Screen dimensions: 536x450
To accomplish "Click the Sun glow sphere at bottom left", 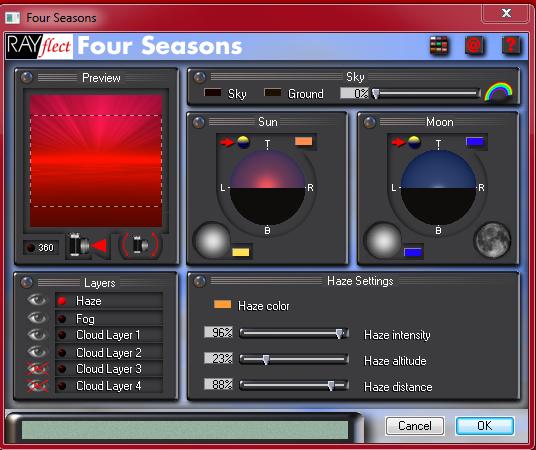I will click(212, 240).
